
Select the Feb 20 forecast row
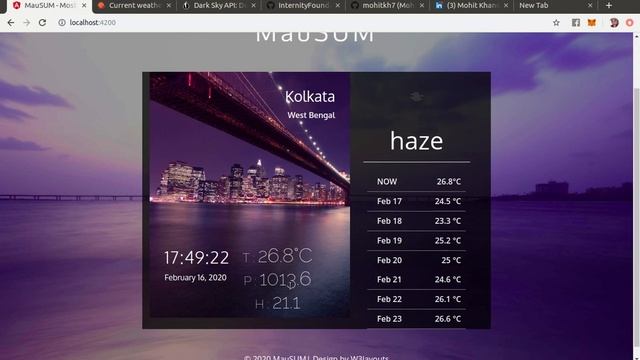click(416, 260)
